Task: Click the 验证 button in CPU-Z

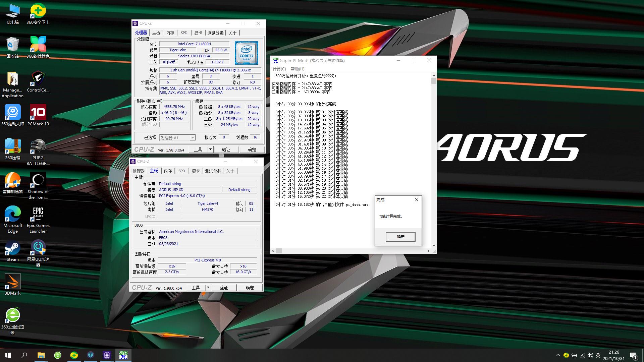Action: pyautogui.click(x=227, y=149)
